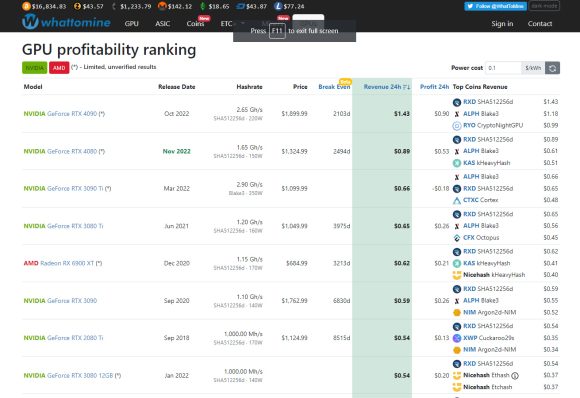Click the $684.99 price cell
Screen dimensions: 580x398
(297, 263)
